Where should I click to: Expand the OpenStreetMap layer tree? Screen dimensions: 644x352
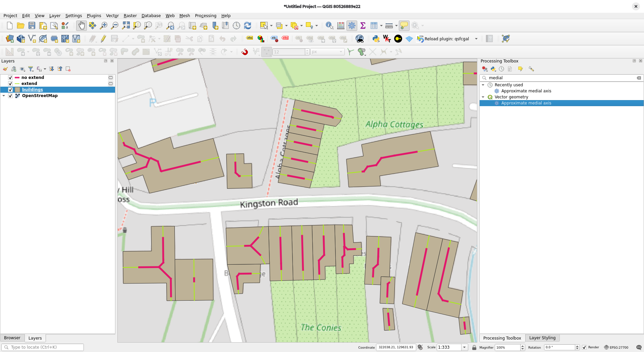click(4, 96)
